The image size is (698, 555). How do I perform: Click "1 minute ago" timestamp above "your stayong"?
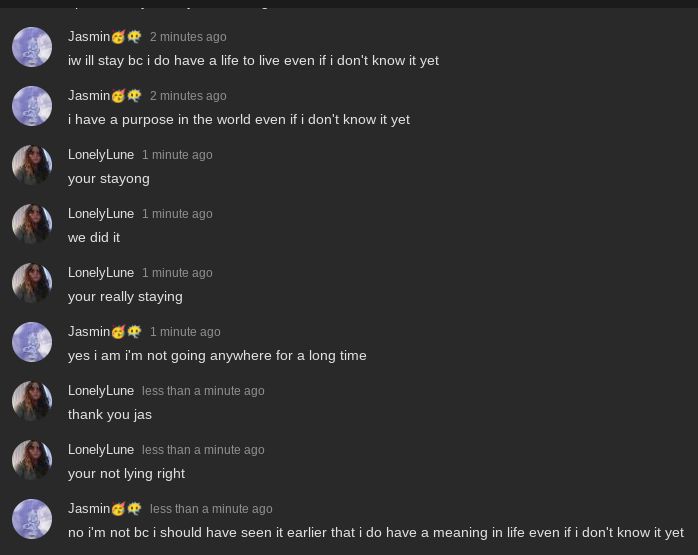pyautogui.click(x=177, y=155)
